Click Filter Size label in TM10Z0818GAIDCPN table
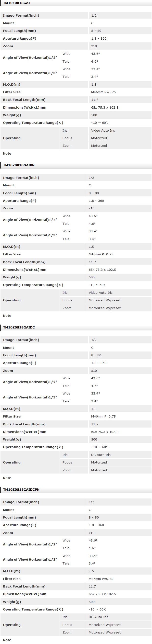This screenshot has height=644, width=152. click(12, 579)
